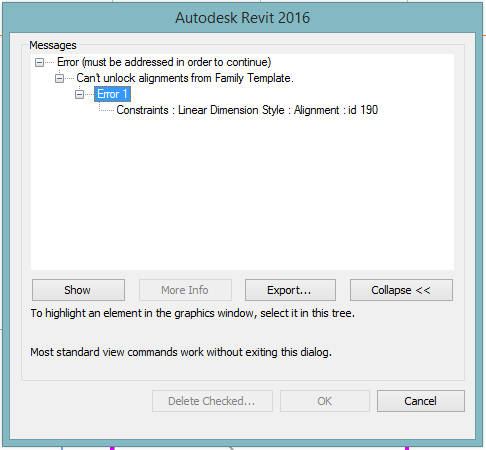Screen dimensions: 486x450
Task: Click Collapse << to shrink dialog
Action: point(401,290)
